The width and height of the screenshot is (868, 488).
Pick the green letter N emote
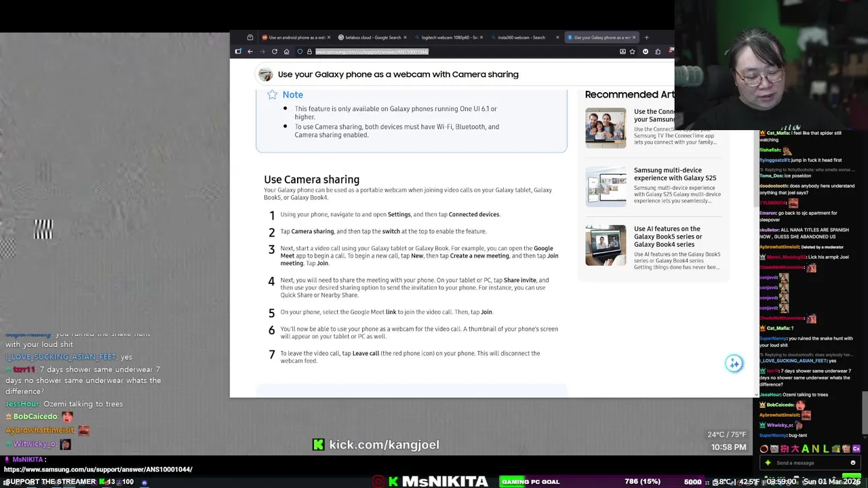[x=816, y=449]
